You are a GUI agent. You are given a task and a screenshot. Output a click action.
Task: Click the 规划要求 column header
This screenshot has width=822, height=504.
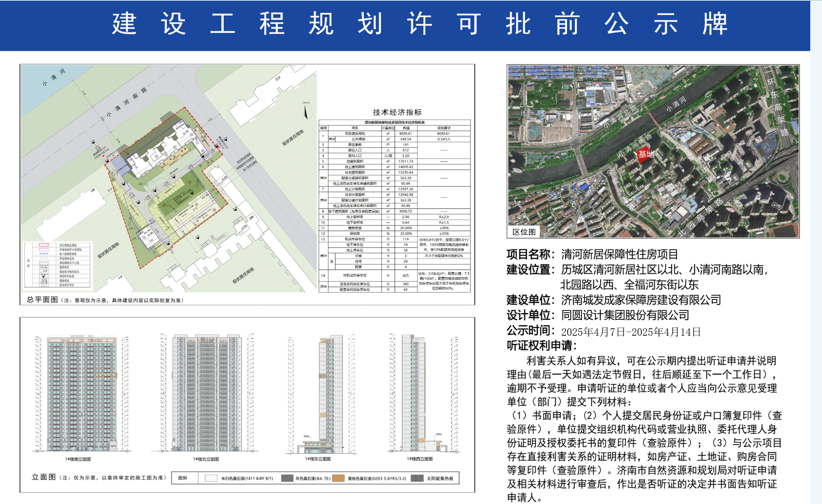[x=444, y=128]
